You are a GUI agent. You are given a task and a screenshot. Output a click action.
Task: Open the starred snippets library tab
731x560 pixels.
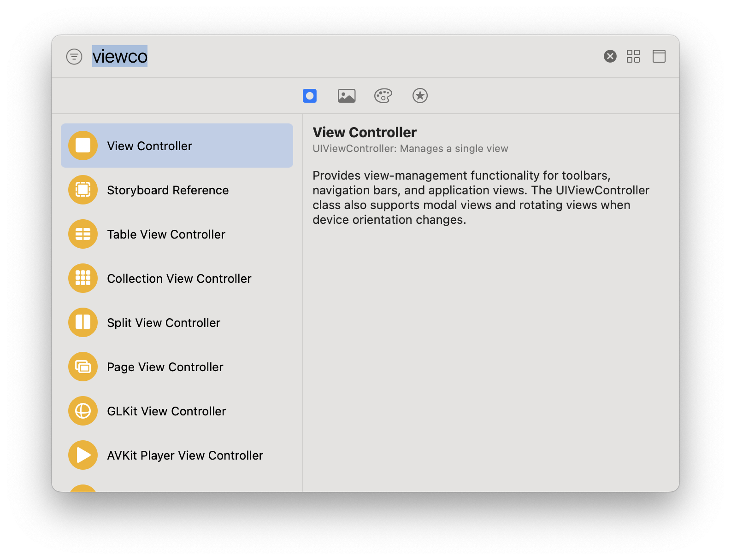pos(420,96)
